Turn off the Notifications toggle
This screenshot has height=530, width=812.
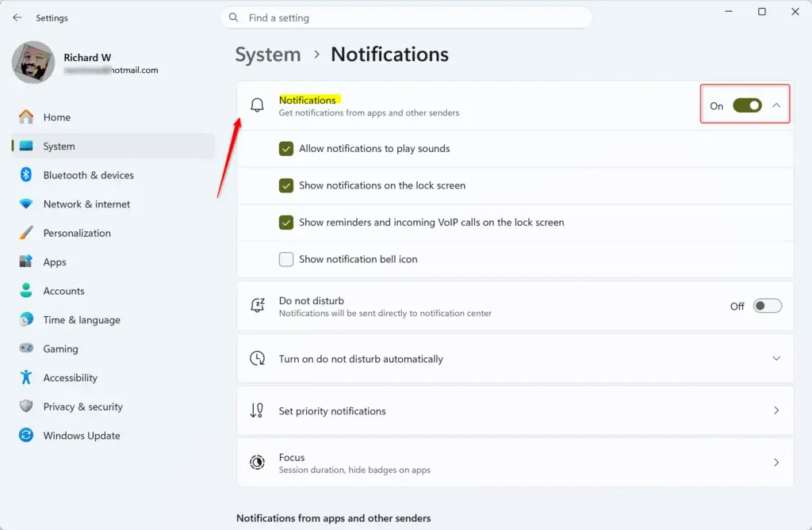747,105
